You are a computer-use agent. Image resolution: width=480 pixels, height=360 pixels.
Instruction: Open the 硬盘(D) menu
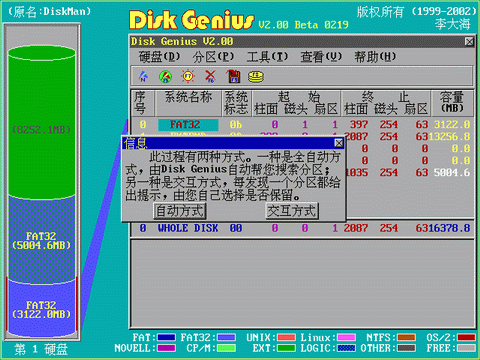click(159, 57)
